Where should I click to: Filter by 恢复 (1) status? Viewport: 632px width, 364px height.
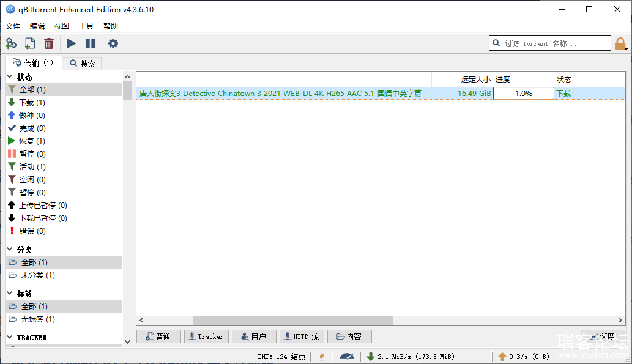pyautogui.click(x=64, y=141)
